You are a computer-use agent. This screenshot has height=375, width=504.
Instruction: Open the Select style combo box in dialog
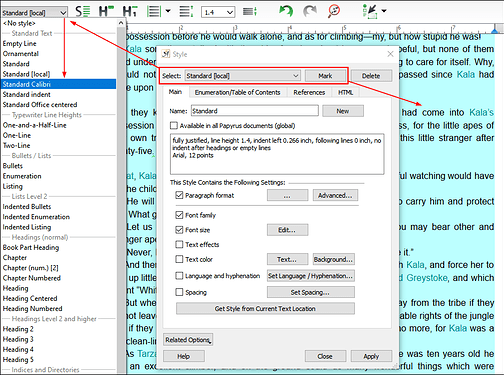tap(243, 76)
